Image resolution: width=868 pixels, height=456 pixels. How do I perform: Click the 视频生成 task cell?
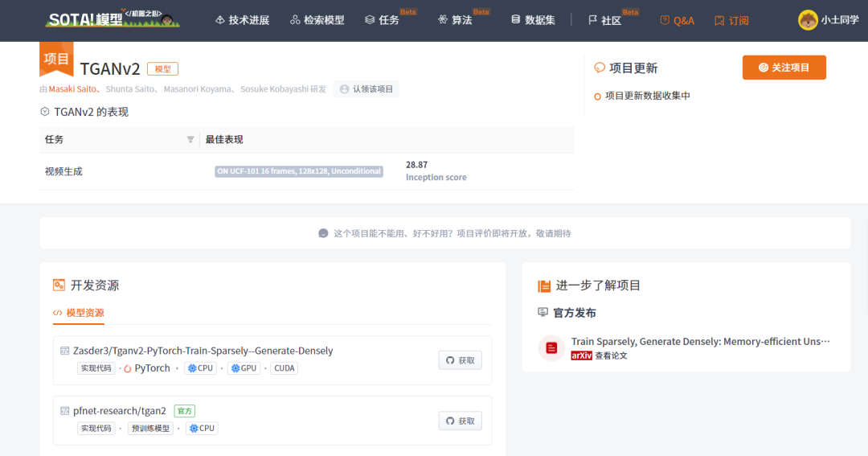63,171
